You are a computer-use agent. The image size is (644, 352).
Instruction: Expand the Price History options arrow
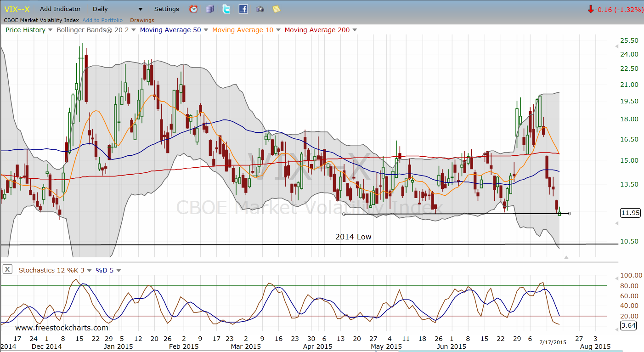point(51,30)
